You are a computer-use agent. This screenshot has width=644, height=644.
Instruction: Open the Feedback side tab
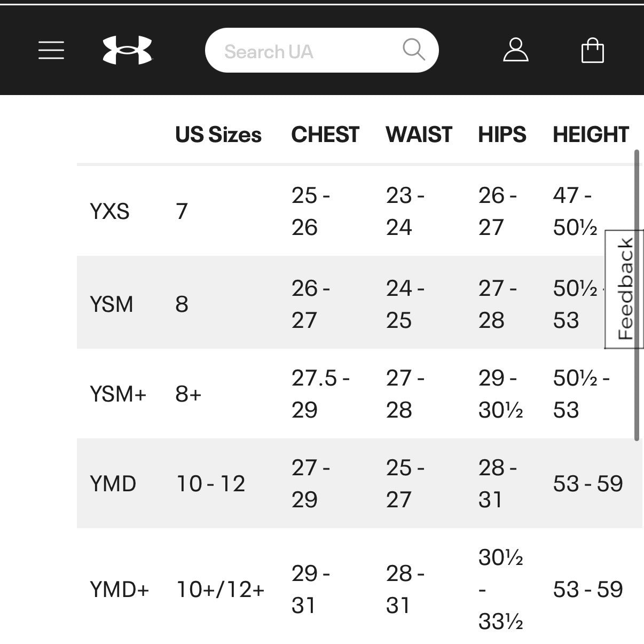625,289
